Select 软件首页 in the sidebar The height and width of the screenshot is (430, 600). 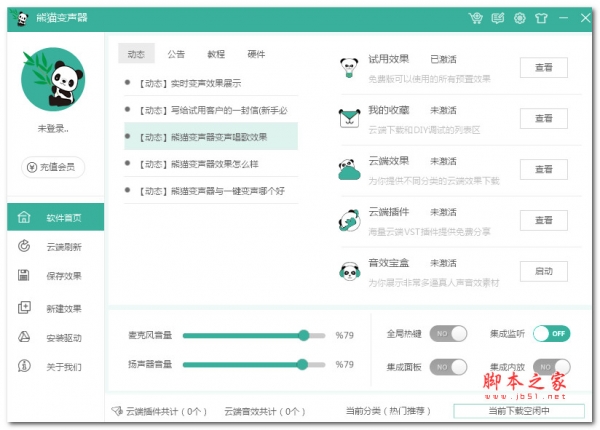coord(55,217)
